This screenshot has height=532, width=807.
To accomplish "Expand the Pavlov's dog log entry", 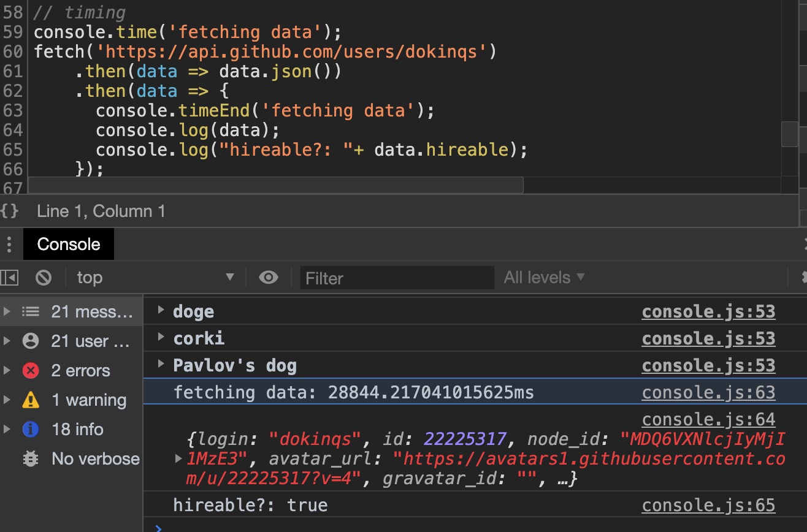I will pyautogui.click(x=161, y=364).
